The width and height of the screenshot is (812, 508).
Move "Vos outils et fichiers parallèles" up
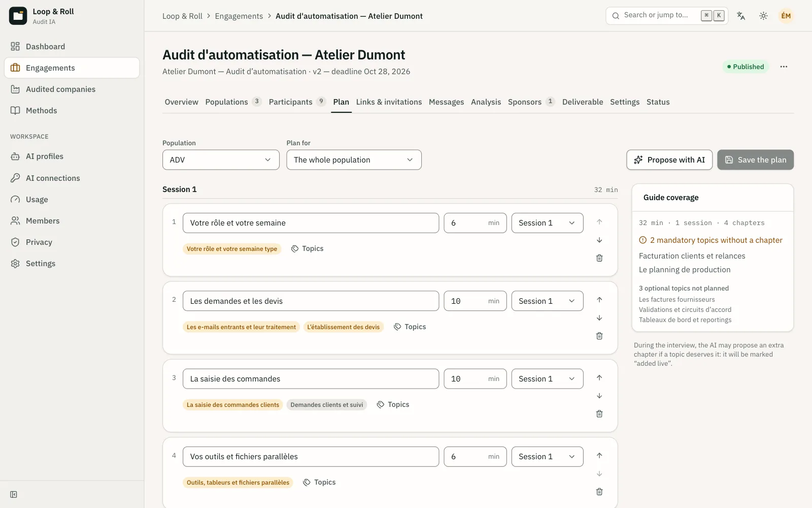coord(599,455)
